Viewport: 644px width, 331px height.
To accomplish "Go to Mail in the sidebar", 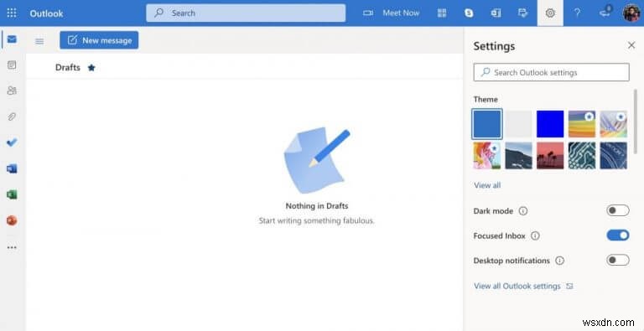I will pos(12,39).
